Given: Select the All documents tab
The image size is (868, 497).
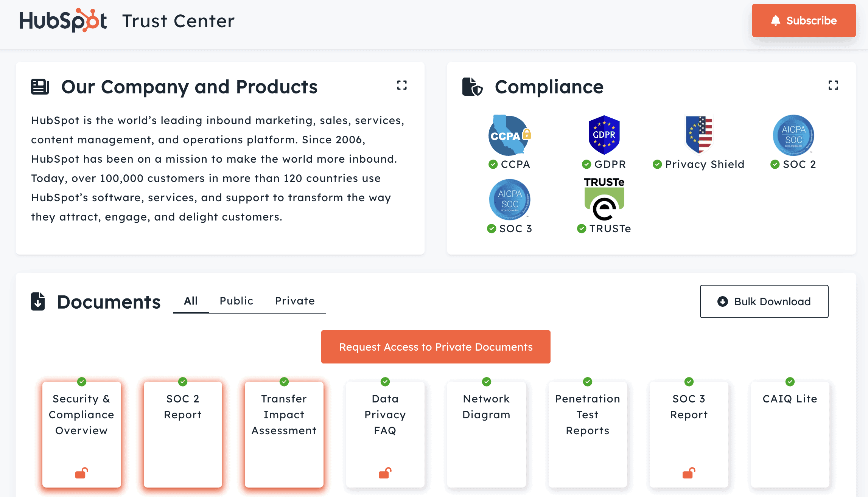Looking at the screenshot, I should coord(191,301).
